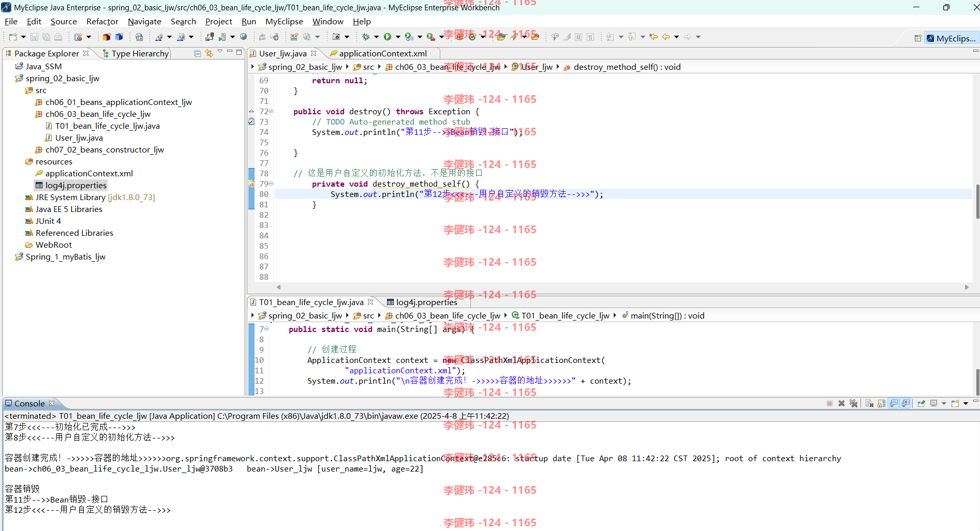Click the New file toolbar icon
Screen dimensions: 980x531
(x=13, y=37)
